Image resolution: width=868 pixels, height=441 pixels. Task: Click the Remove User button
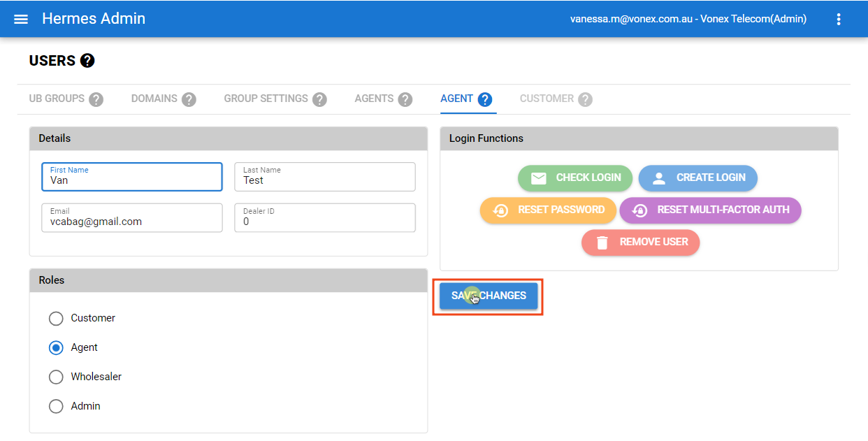point(640,243)
